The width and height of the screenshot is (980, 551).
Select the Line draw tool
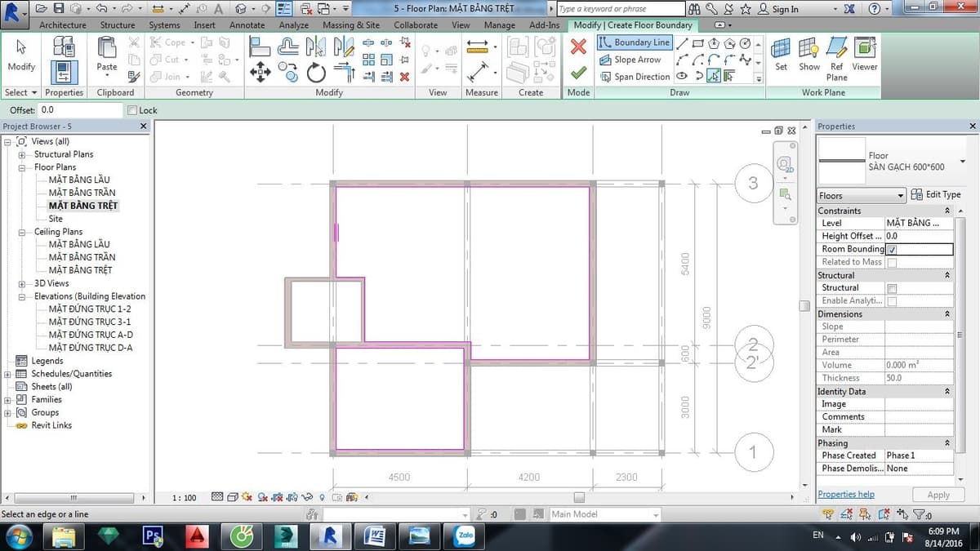pyautogui.click(x=682, y=43)
